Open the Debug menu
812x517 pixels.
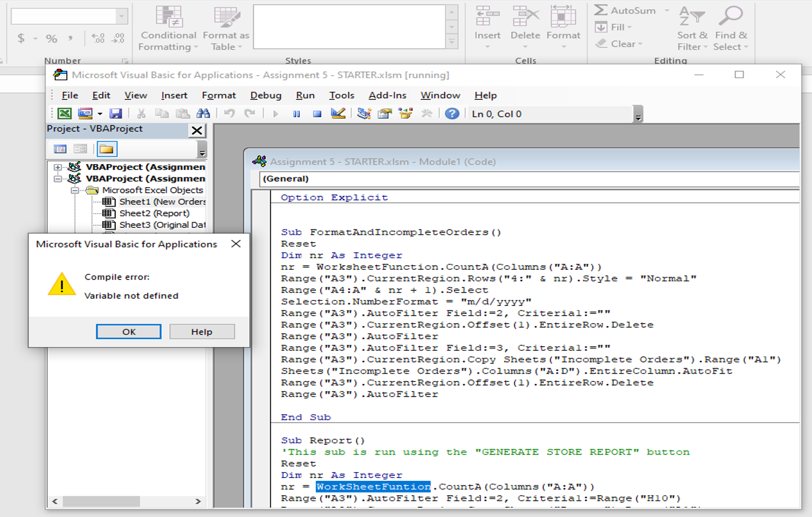[x=265, y=95]
